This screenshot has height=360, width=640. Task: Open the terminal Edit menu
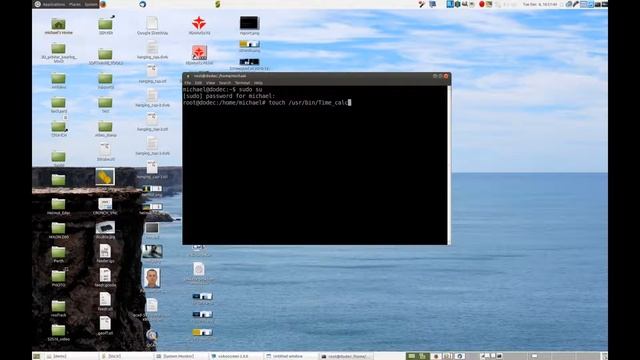198,83
